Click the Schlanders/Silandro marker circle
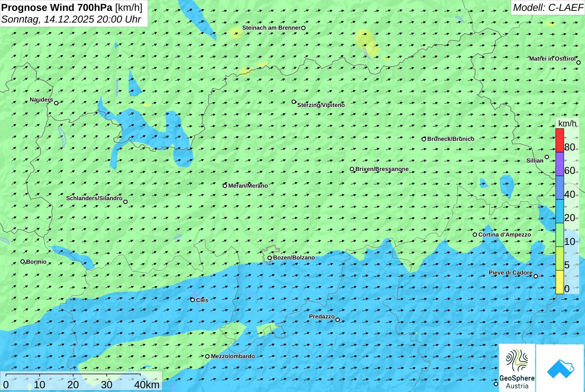 click(x=125, y=202)
